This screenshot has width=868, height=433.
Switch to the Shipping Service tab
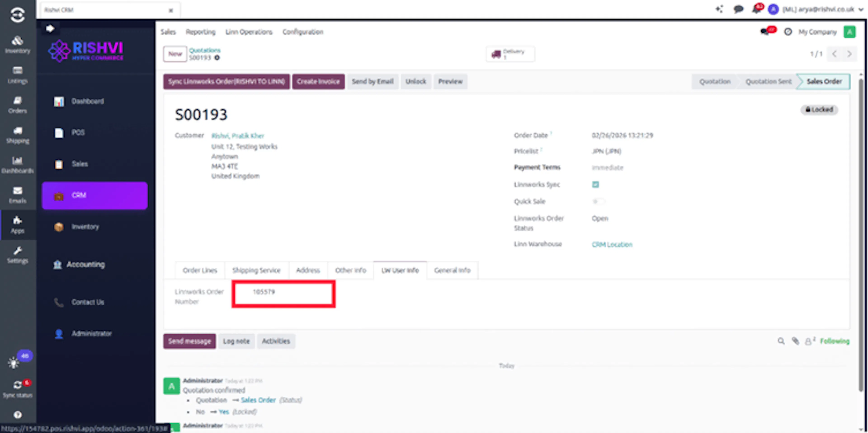pos(256,270)
